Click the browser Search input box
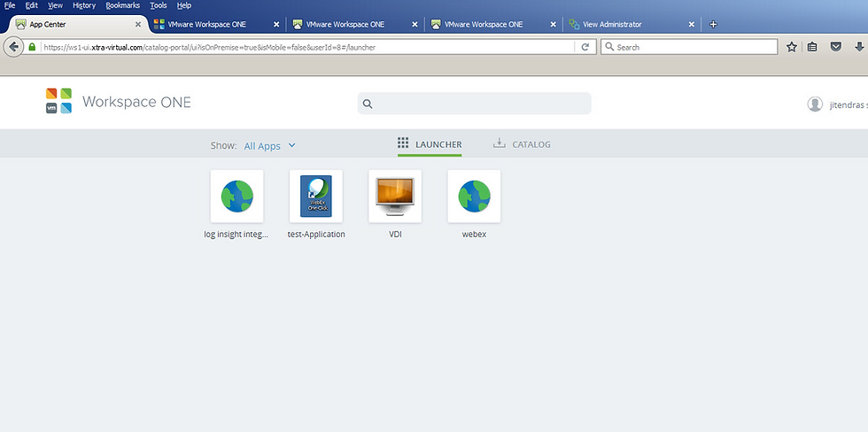Viewport: 868px width, 432px height. tap(689, 47)
